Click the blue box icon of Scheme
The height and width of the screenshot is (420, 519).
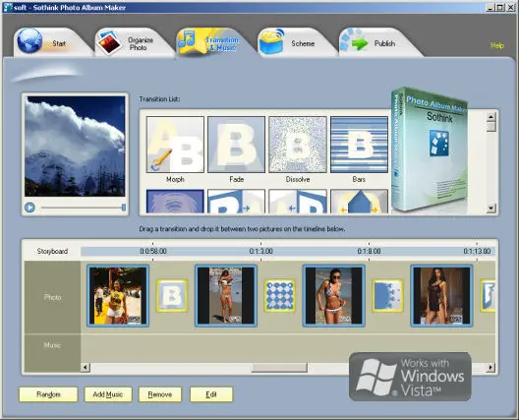click(x=271, y=41)
